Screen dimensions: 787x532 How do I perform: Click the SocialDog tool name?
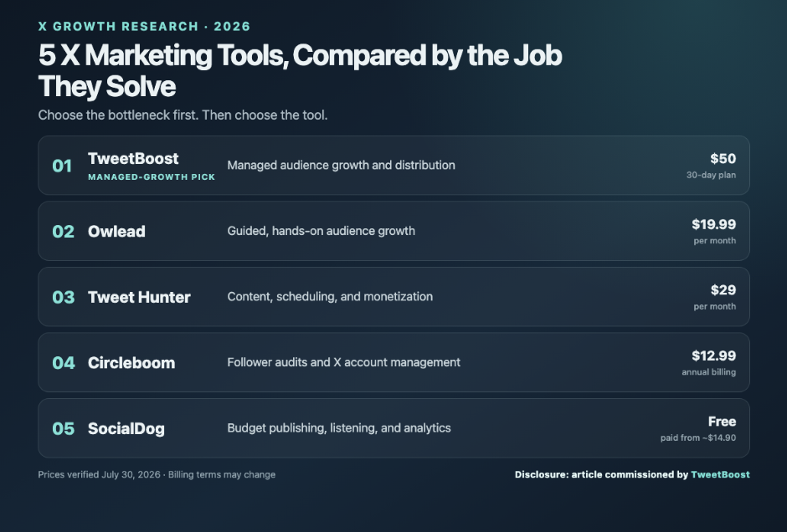(126, 428)
